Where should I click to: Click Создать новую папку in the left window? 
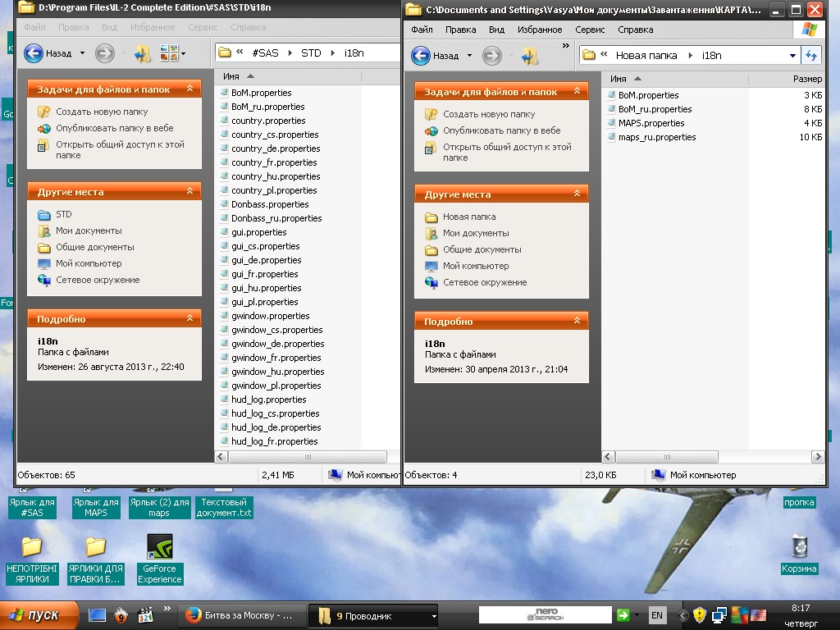click(x=102, y=112)
